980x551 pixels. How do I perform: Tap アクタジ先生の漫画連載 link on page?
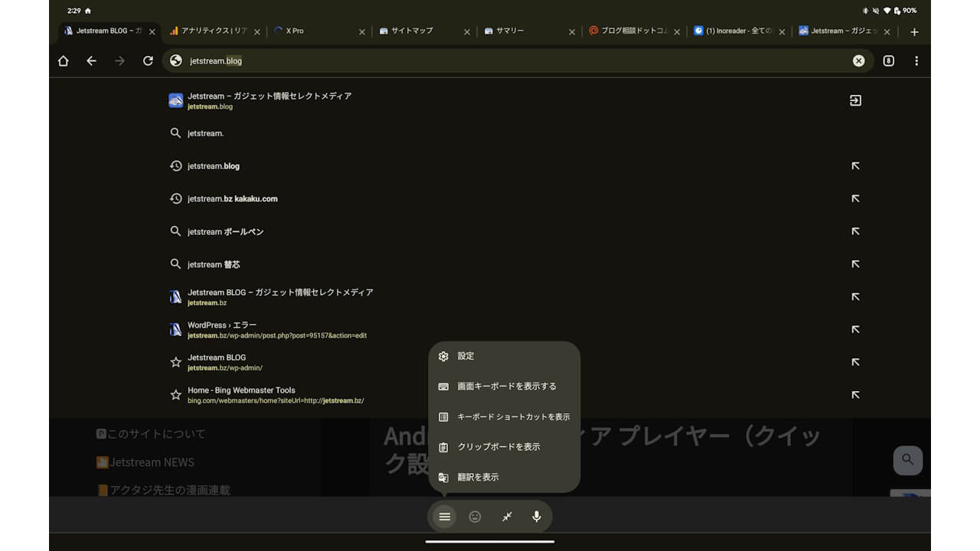tap(163, 490)
